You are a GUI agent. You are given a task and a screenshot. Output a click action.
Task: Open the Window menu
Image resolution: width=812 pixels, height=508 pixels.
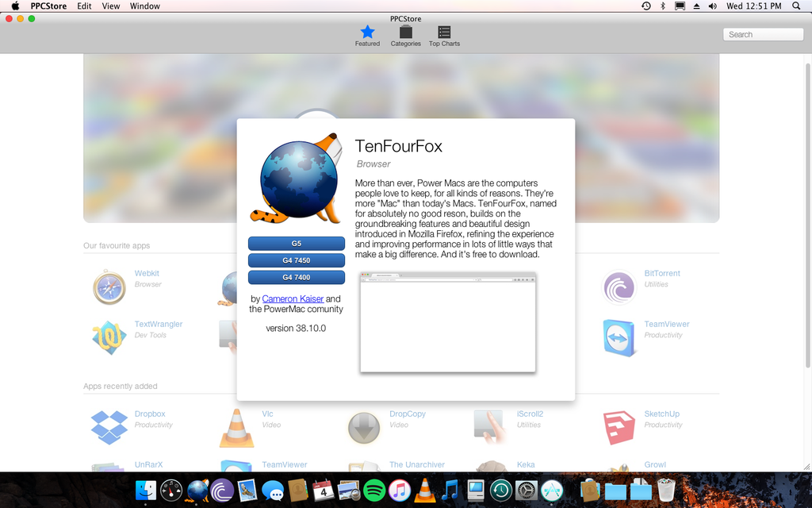145,6
